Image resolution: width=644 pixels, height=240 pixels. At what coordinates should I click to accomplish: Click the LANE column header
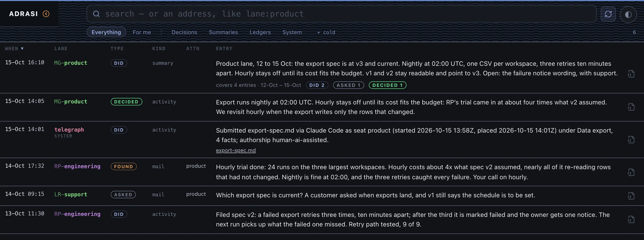point(61,48)
